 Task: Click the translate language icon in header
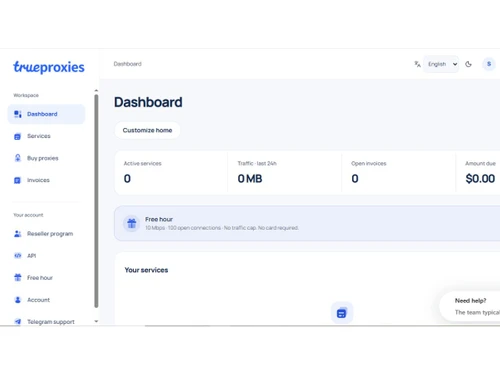[417, 64]
